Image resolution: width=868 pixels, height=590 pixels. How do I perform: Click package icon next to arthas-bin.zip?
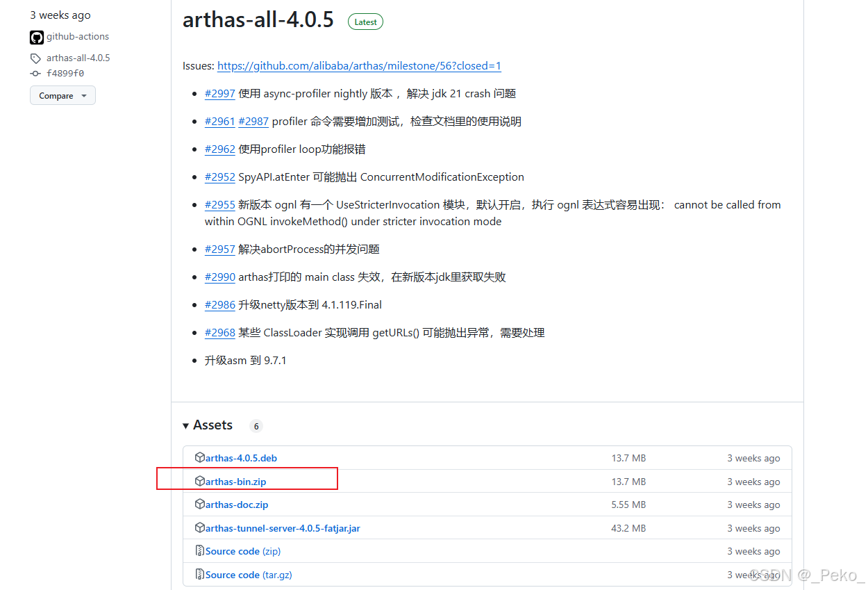[x=200, y=481]
